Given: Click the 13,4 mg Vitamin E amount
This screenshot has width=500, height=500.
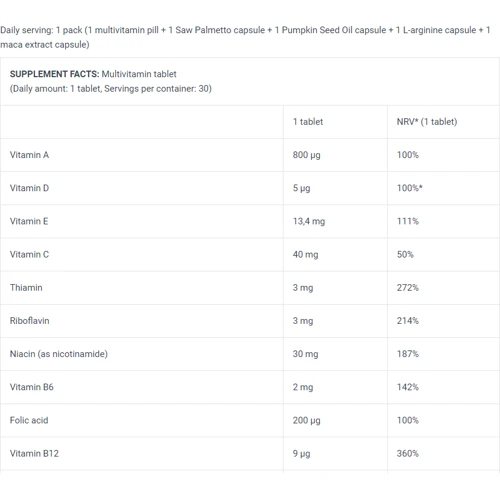Looking at the screenshot, I should coord(309,222).
